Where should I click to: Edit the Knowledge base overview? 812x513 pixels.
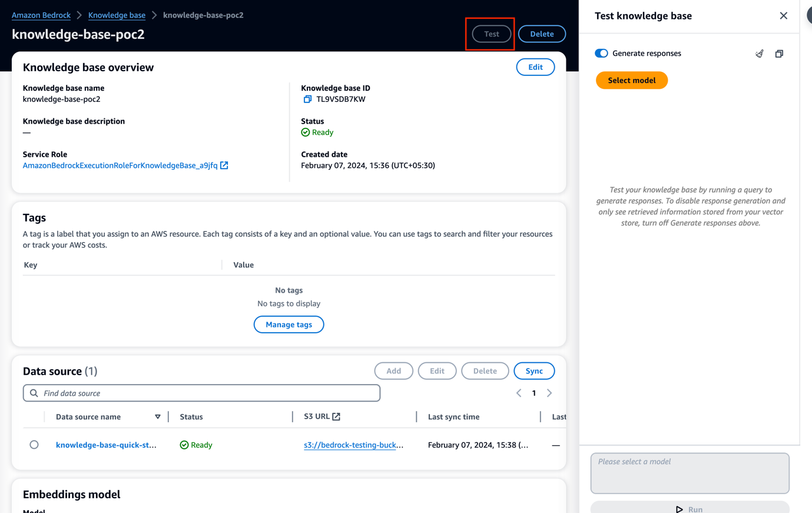point(535,67)
